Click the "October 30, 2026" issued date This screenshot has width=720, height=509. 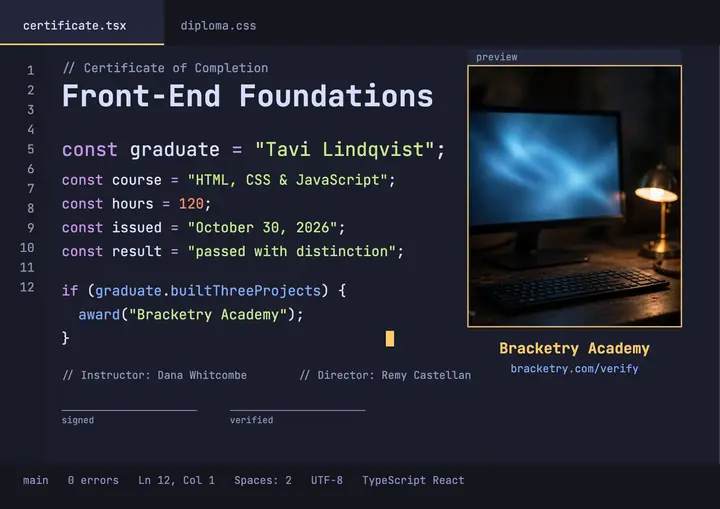coord(263,227)
